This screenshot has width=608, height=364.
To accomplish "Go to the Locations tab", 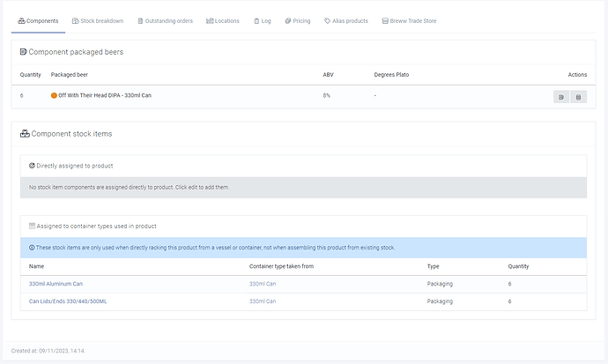I will point(223,20).
